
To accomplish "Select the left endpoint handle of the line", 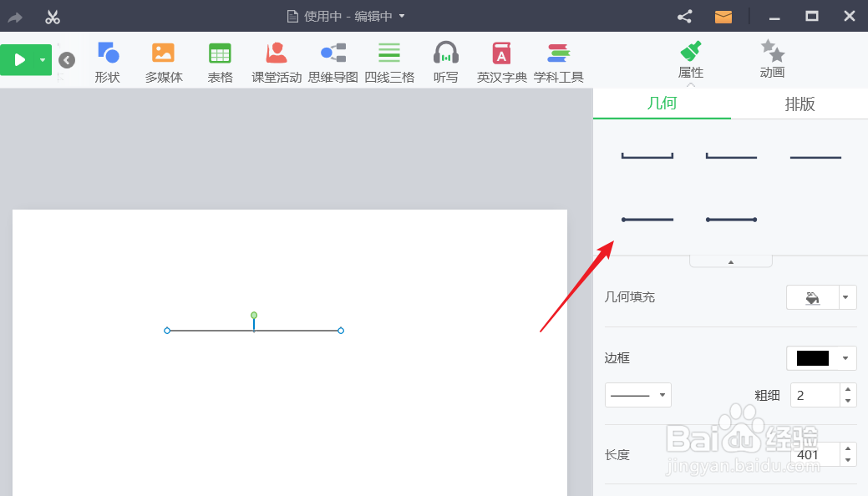I will coord(167,331).
